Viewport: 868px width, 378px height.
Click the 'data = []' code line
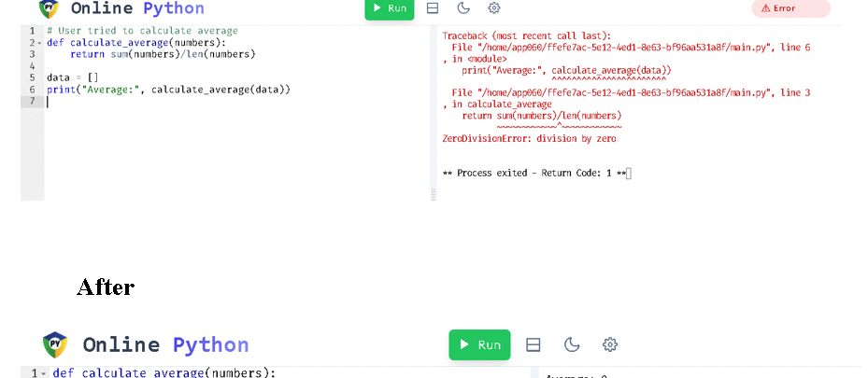(73, 77)
